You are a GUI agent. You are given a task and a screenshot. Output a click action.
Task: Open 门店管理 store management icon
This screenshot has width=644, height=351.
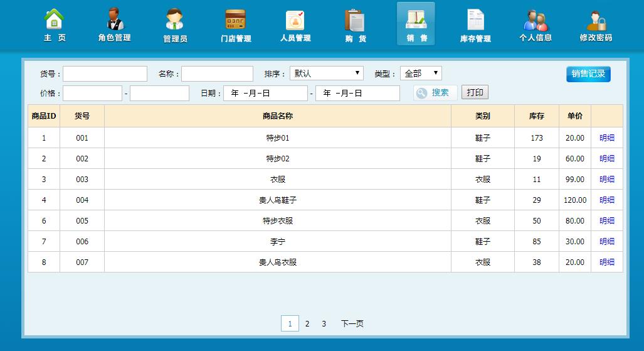[236, 24]
